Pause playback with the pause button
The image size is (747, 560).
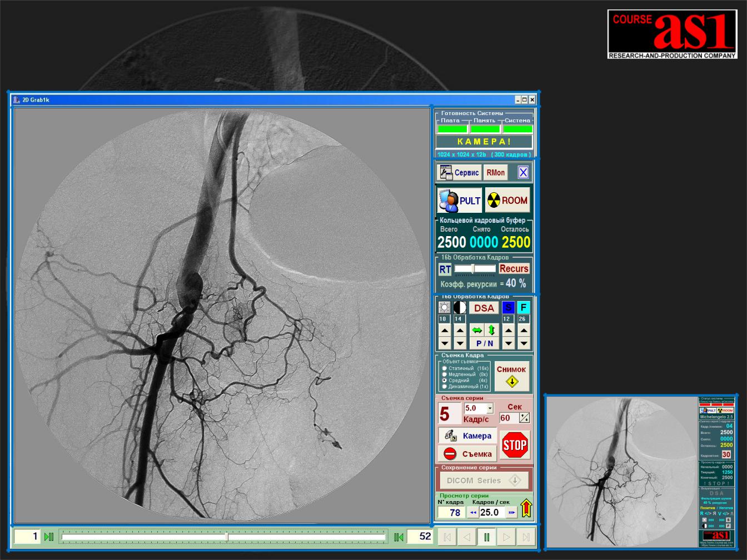(487, 537)
